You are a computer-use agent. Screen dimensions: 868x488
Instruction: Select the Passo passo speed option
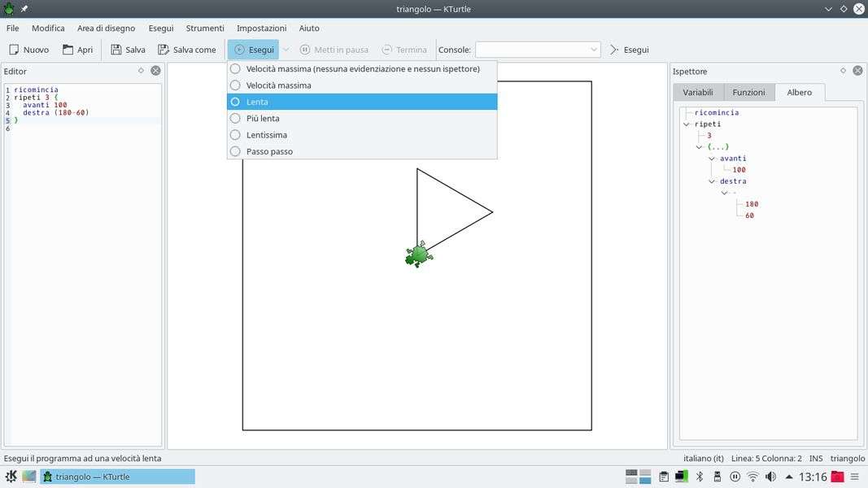362,151
